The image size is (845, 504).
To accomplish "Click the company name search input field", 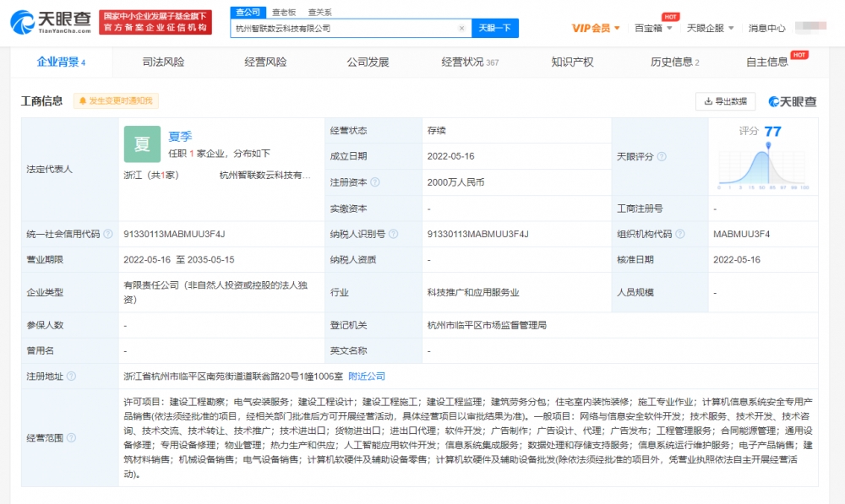I will (344, 28).
